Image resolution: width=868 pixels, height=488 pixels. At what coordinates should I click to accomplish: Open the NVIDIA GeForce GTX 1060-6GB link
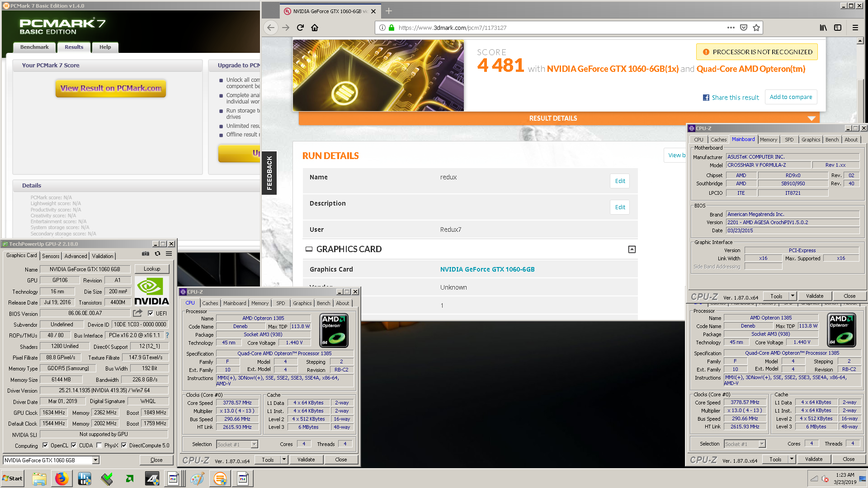(x=487, y=269)
